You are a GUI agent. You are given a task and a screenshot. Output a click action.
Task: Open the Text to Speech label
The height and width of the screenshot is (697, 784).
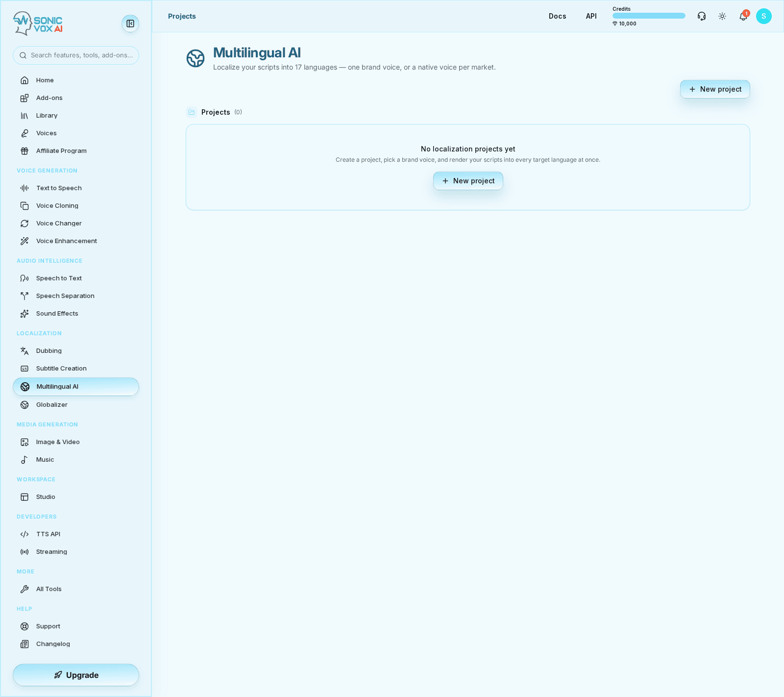point(59,188)
